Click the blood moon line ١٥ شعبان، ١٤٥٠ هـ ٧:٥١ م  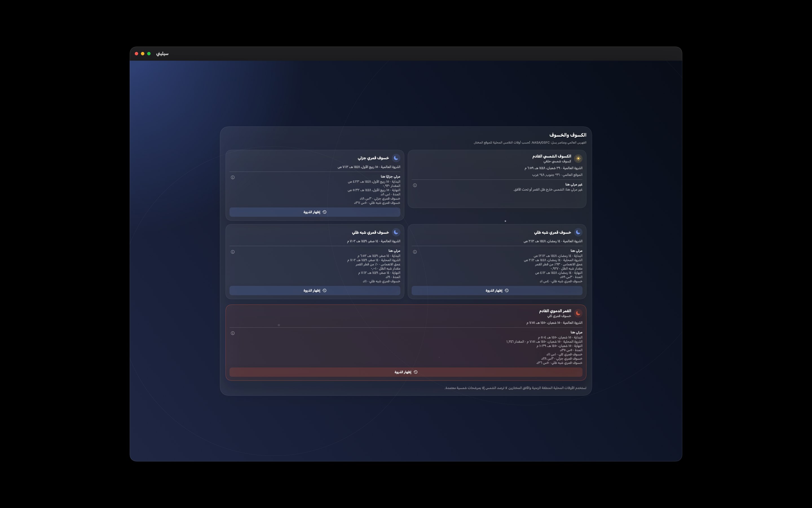coord(554,323)
